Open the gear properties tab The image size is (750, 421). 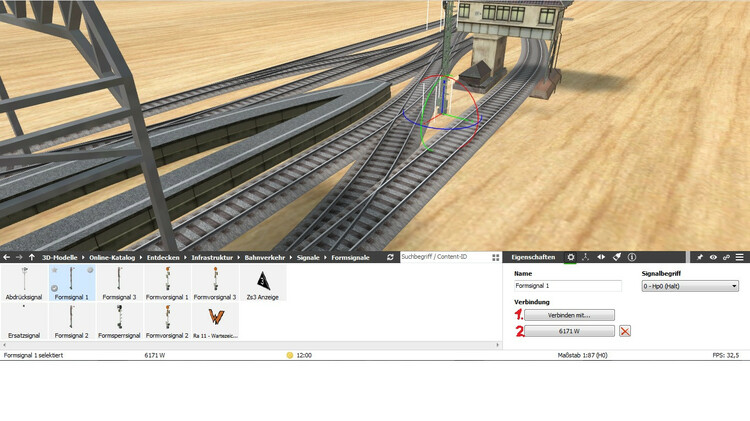point(571,257)
